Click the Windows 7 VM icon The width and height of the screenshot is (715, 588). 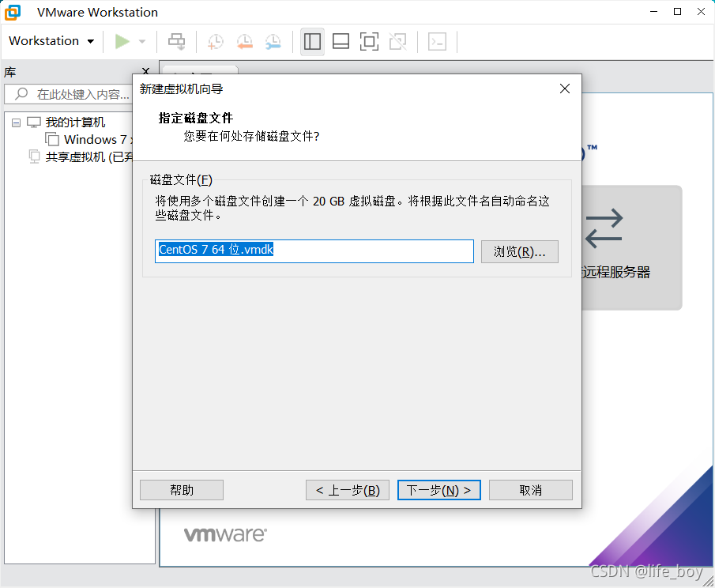tap(52, 139)
